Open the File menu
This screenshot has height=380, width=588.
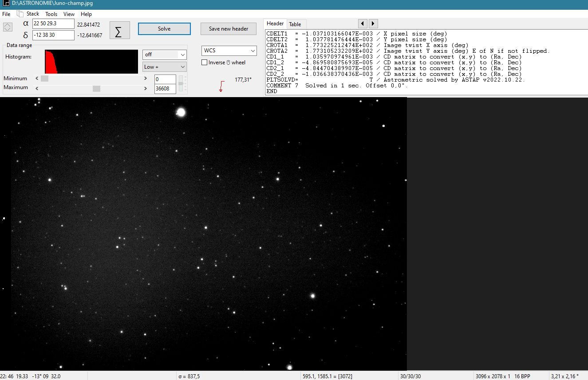tap(6, 14)
